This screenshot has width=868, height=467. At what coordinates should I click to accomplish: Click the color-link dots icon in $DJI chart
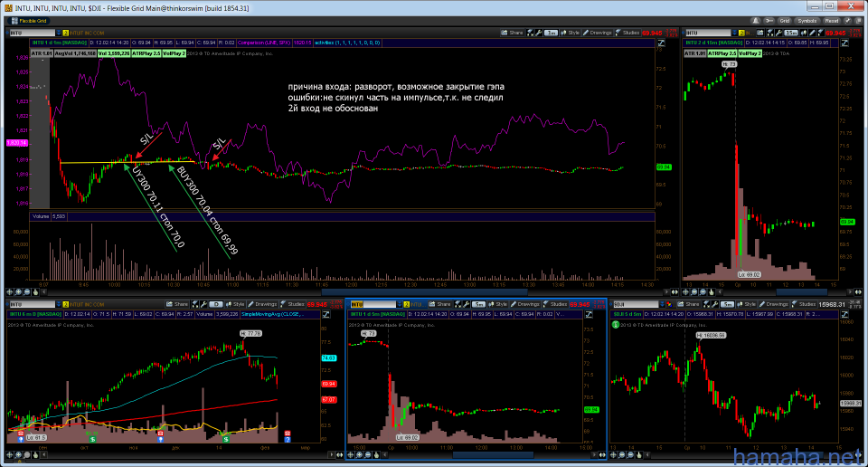[669, 304]
